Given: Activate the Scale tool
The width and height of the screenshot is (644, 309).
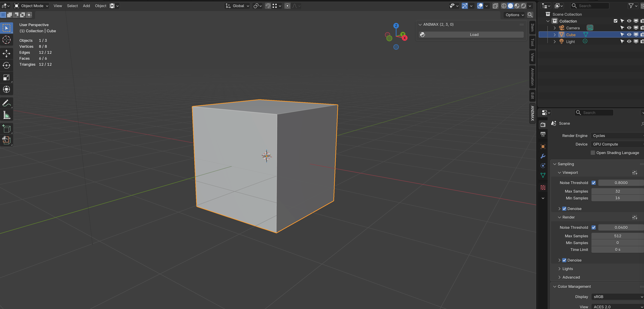Looking at the screenshot, I should (6, 77).
